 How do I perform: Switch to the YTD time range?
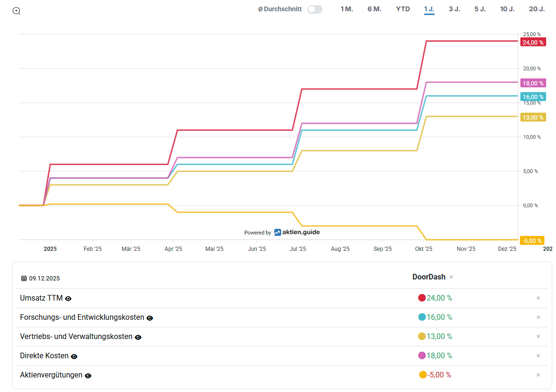point(403,9)
